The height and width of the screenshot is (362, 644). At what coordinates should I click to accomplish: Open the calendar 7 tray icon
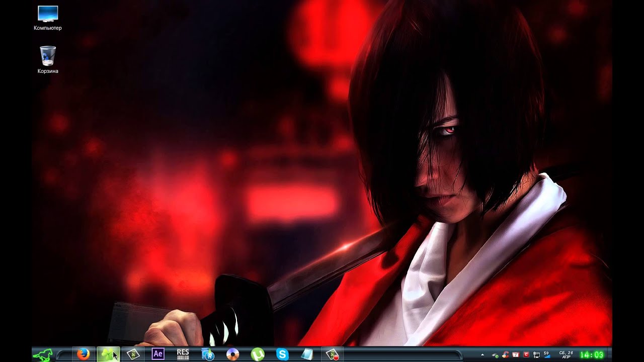point(516,355)
